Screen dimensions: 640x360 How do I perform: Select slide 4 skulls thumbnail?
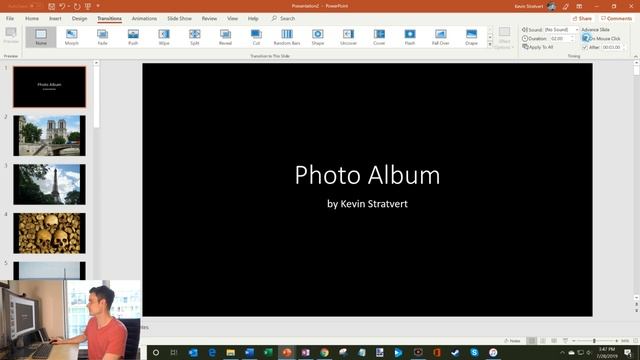(x=49, y=233)
